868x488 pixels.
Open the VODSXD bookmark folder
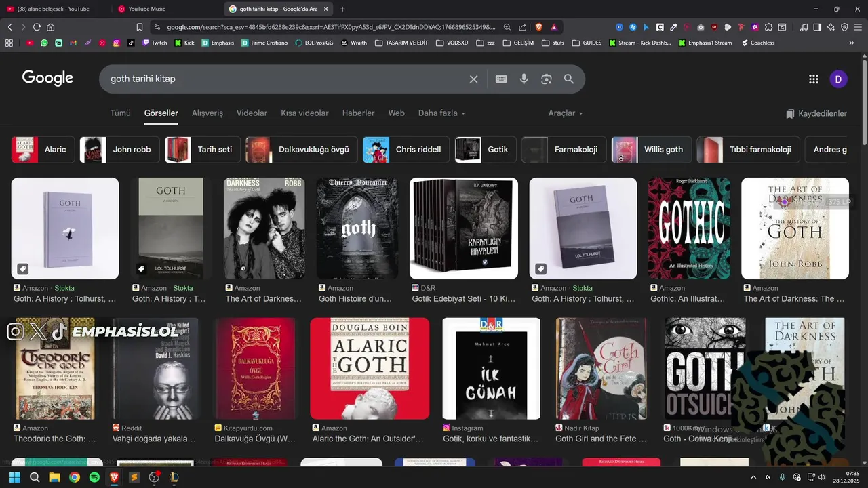coord(452,43)
